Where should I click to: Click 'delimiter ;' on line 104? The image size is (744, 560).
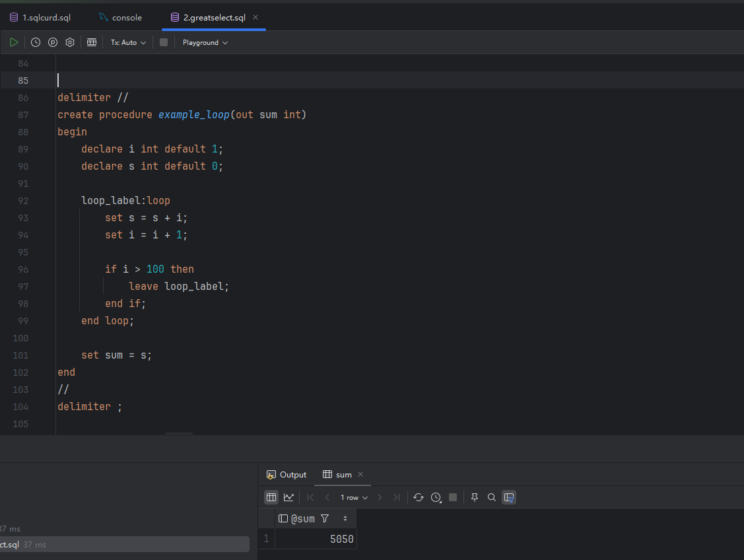point(90,407)
